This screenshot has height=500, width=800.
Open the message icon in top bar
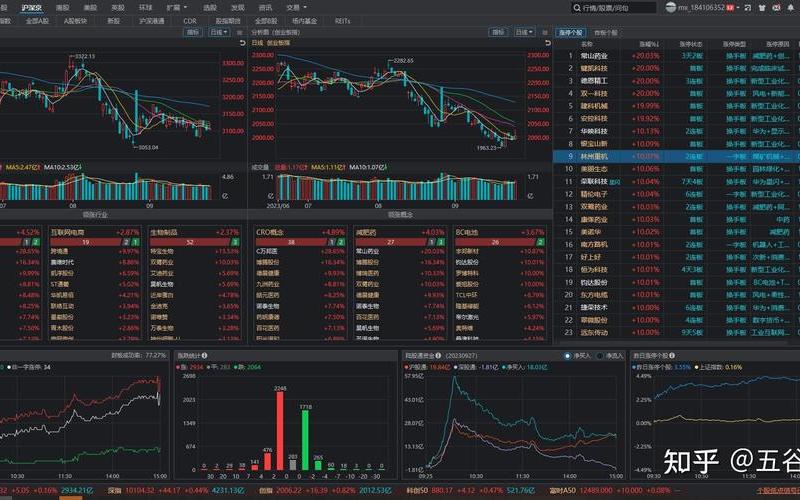776,8
